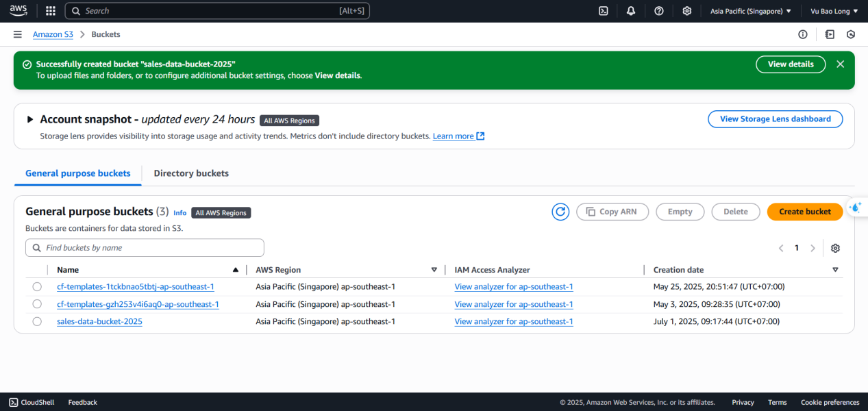
Task: Open the sales-data-bucket-2025 bucket link
Action: 99,321
